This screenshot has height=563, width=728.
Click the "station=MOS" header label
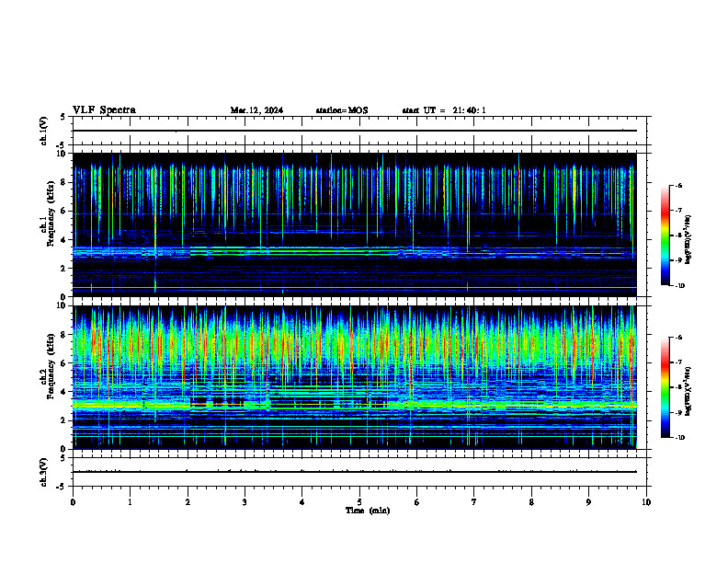coord(342,110)
